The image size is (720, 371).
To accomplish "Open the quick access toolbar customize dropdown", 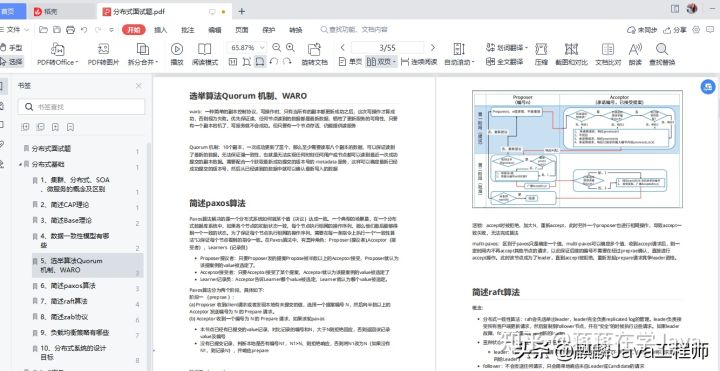I will pyautogui.click(x=112, y=30).
